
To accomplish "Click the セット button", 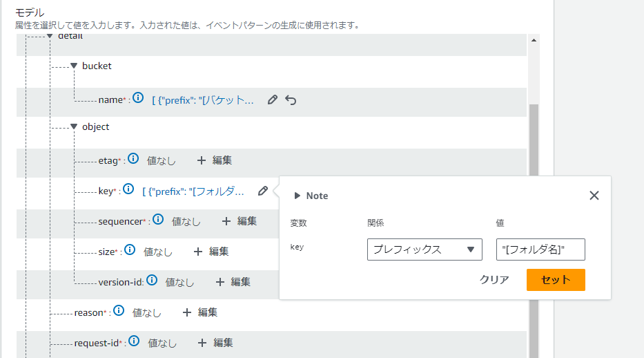I will [x=556, y=280].
